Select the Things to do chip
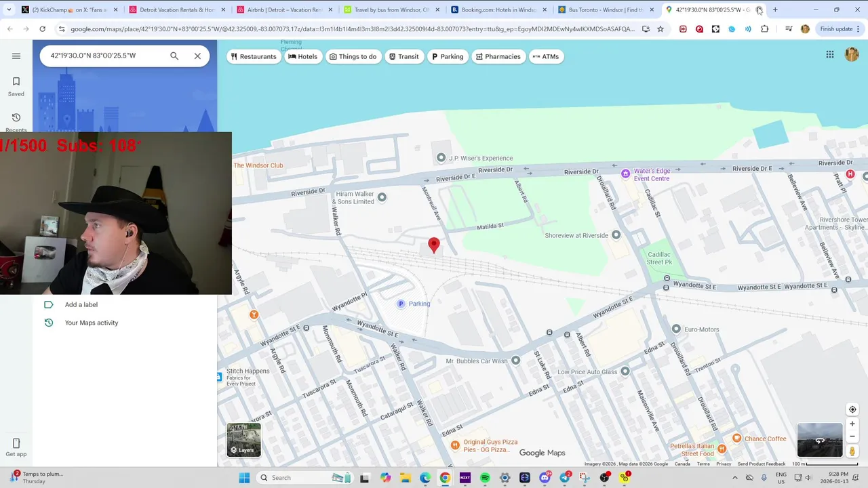 tap(353, 56)
